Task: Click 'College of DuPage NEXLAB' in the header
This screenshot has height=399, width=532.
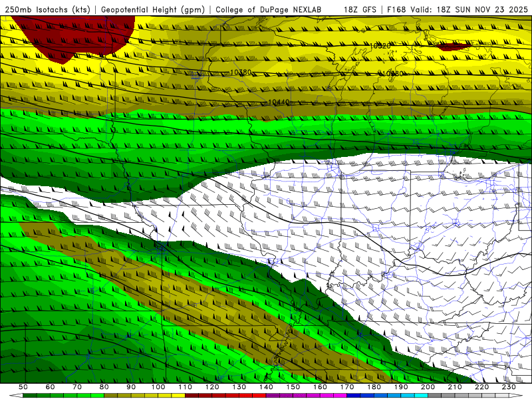Action: [x=269, y=9]
